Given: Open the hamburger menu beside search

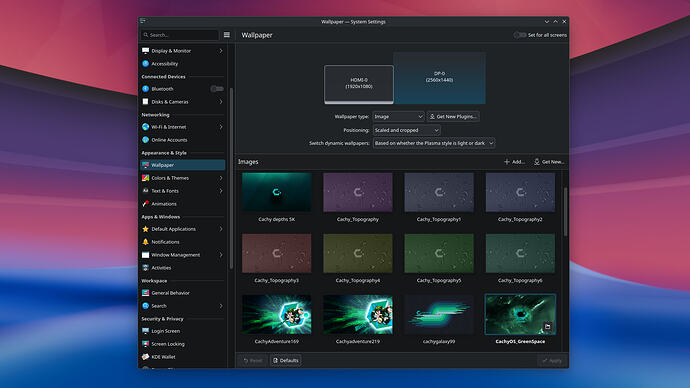Looking at the screenshot, I should click(227, 35).
